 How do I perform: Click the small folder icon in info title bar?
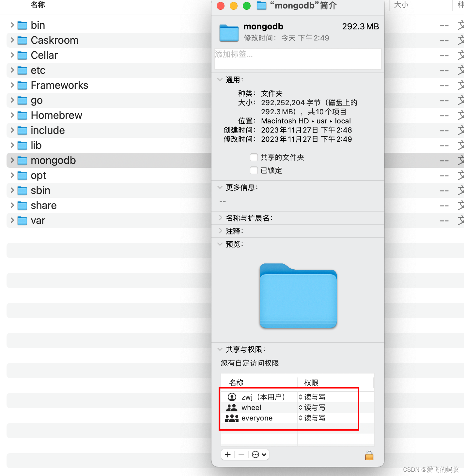pyautogui.click(x=262, y=6)
